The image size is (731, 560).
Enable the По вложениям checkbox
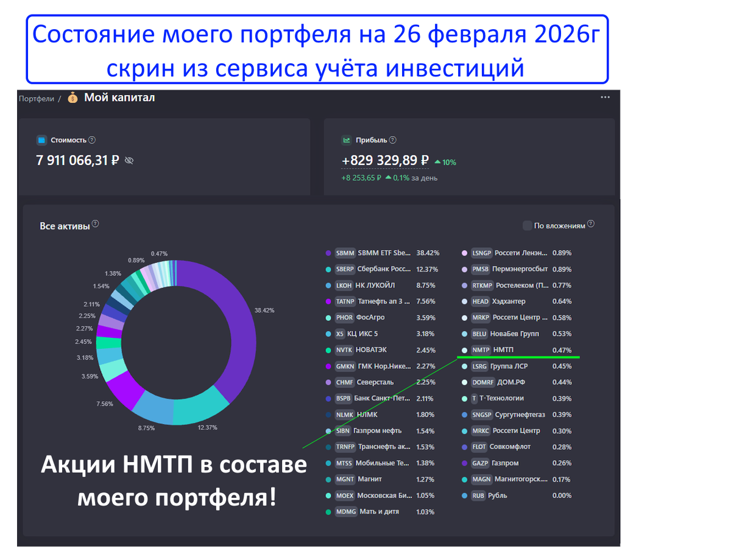click(x=528, y=225)
